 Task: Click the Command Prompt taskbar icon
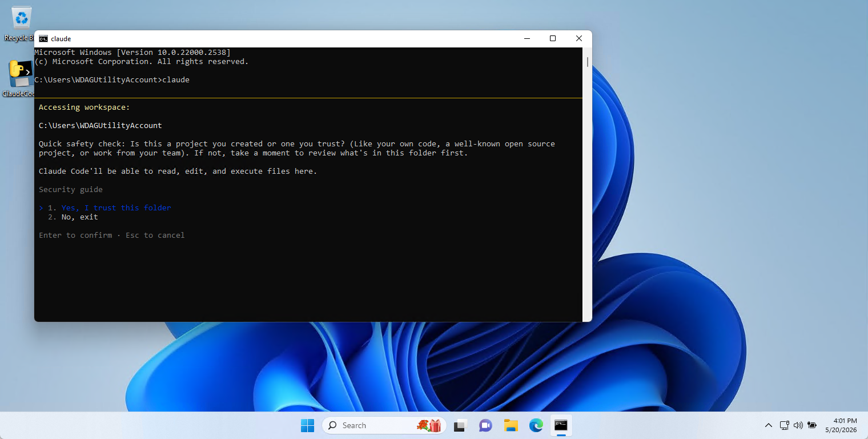click(561, 425)
